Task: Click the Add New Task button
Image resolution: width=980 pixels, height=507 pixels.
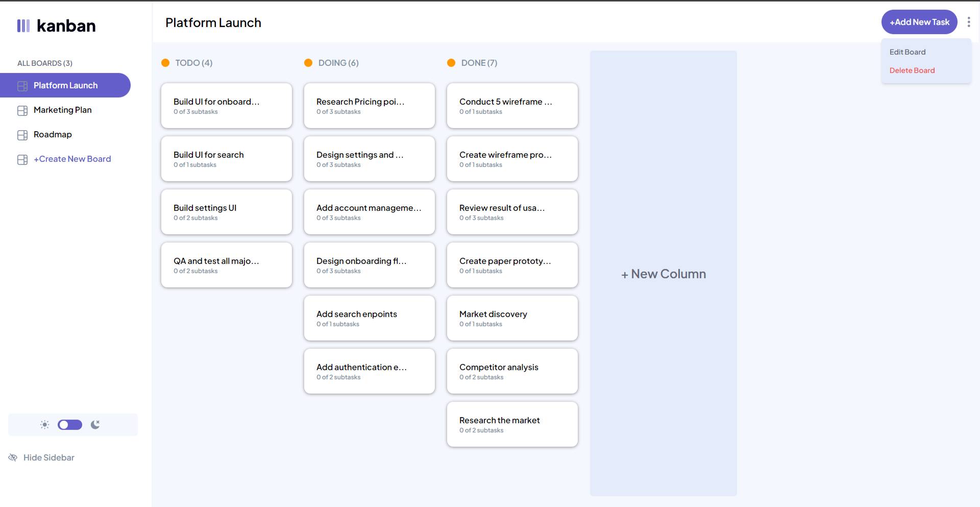Action: [x=919, y=22]
